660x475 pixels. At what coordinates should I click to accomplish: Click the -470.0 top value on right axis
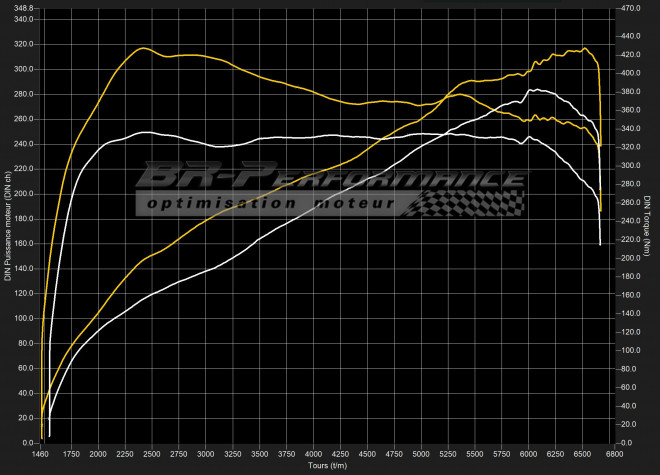click(628, 8)
